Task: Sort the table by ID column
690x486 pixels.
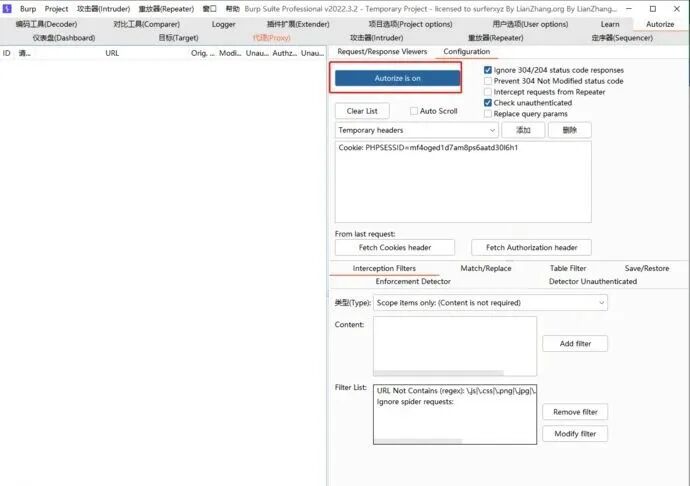Action: [x=7, y=53]
